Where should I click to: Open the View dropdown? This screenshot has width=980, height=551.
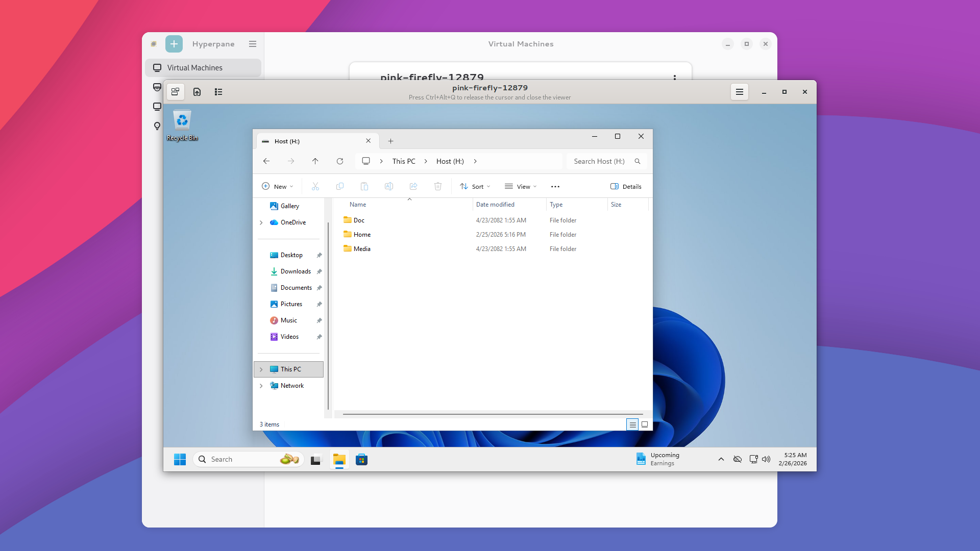[x=521, y=186]
